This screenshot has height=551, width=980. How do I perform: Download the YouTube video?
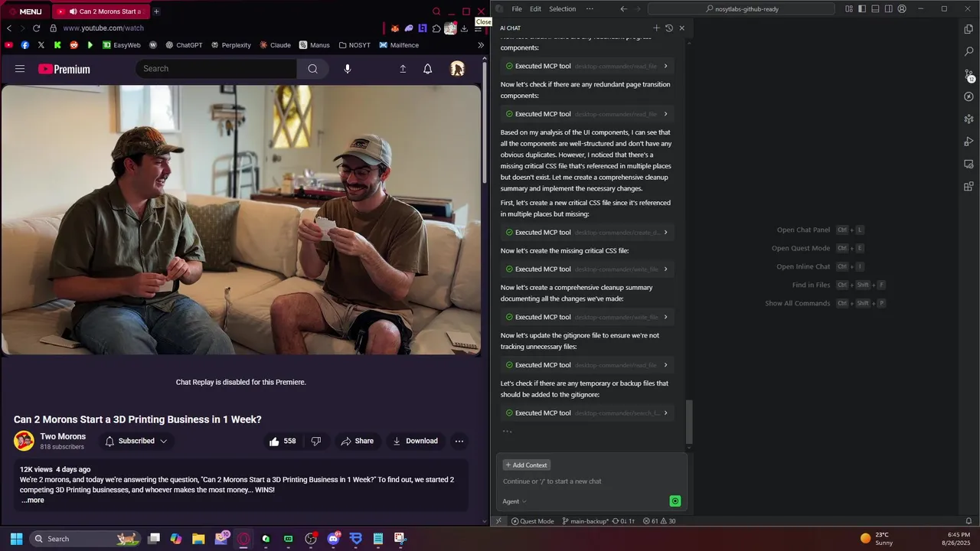(415, 441)
